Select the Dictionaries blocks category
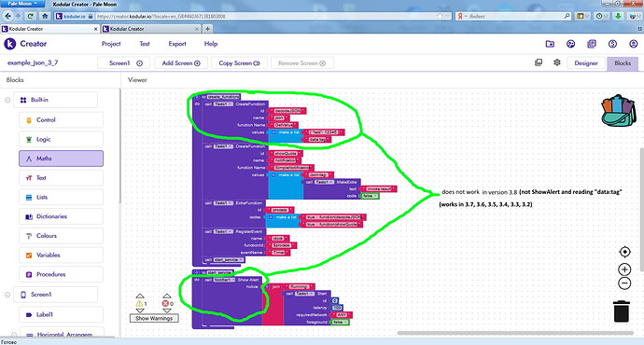Viewport: 644px width, 345px height. [62, 216]
